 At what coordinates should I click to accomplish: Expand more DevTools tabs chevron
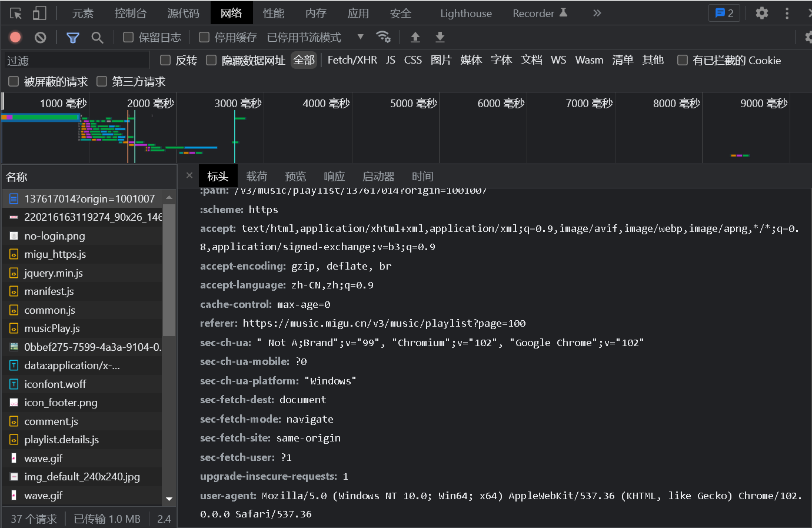tap(597, 13)
